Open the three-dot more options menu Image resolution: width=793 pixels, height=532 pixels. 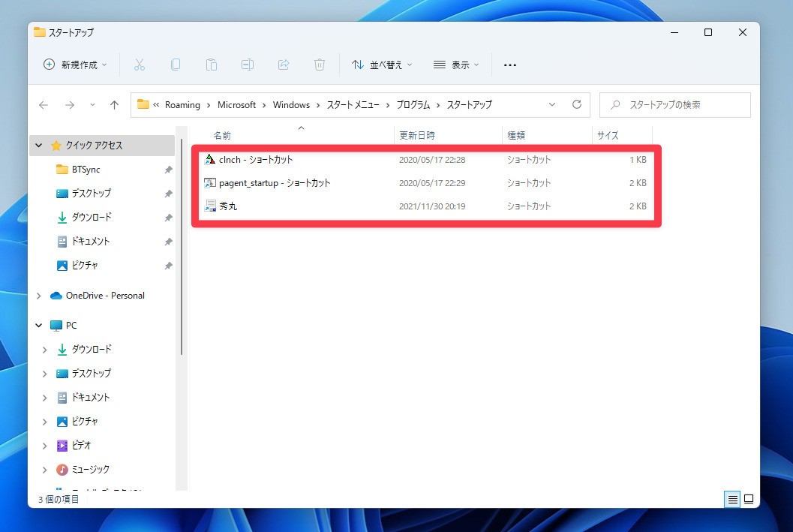(x=510, y=65)
